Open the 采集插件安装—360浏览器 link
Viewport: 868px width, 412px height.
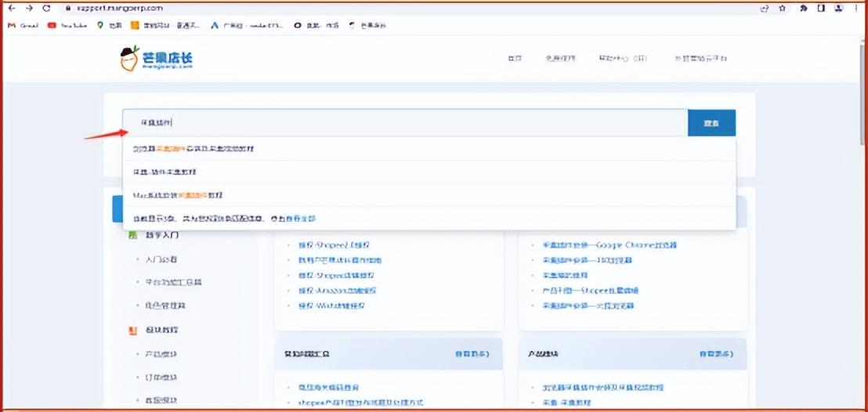pyautogui.click(x=588, y=260)
